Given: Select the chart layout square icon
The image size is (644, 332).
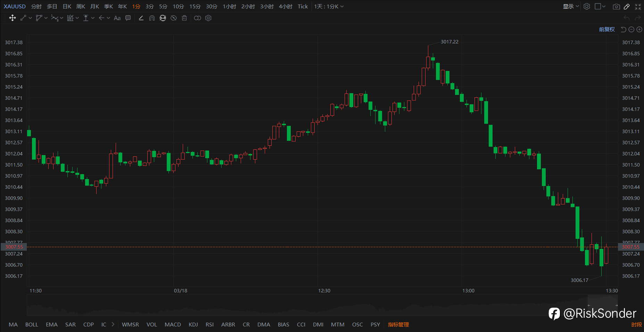Looking at the screenshot, I should point(598,6).
